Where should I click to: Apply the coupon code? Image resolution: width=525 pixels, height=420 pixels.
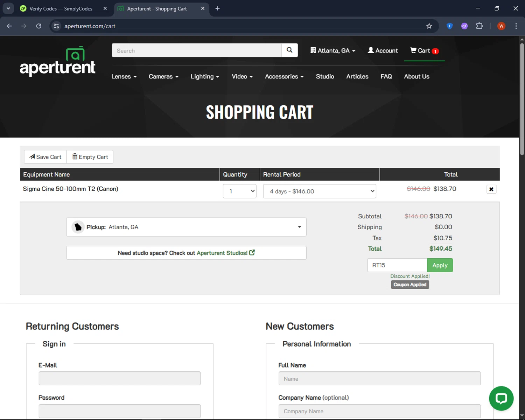pyautogui.click(x=440, y=265)
